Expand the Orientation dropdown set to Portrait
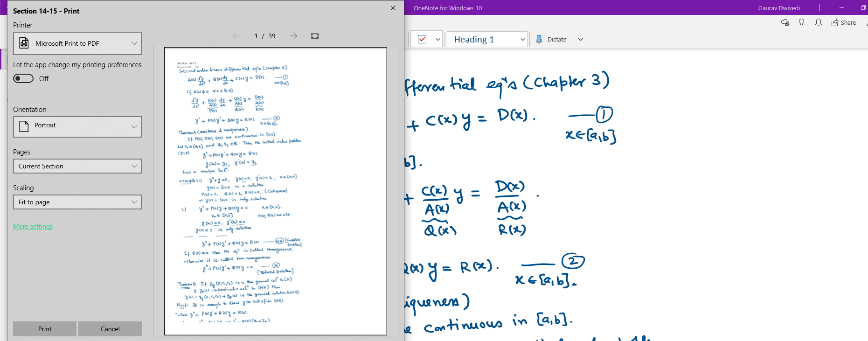This screenshot has height=341, width=868. pos(77,126)
